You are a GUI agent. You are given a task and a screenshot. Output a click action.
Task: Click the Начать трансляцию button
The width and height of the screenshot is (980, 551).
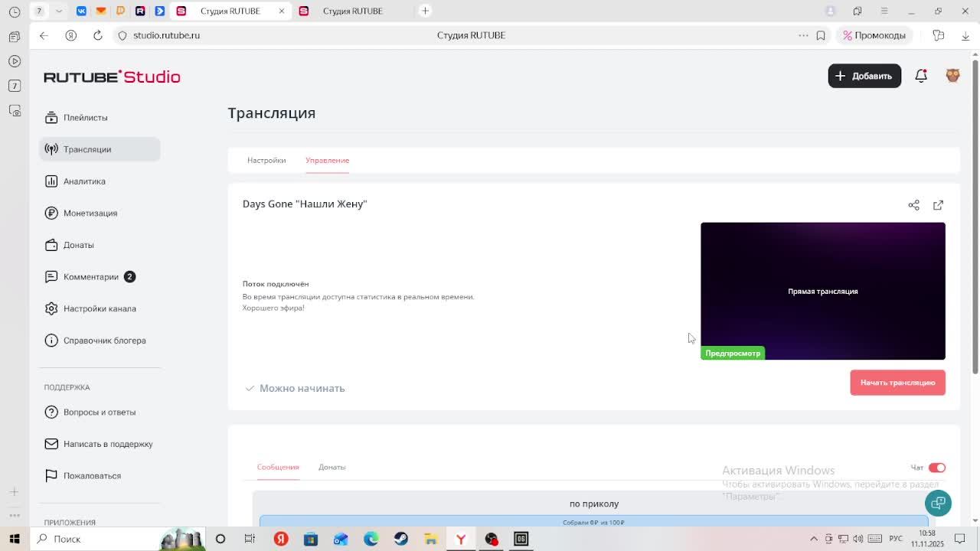pyautogui.click(x=897, y=383)
